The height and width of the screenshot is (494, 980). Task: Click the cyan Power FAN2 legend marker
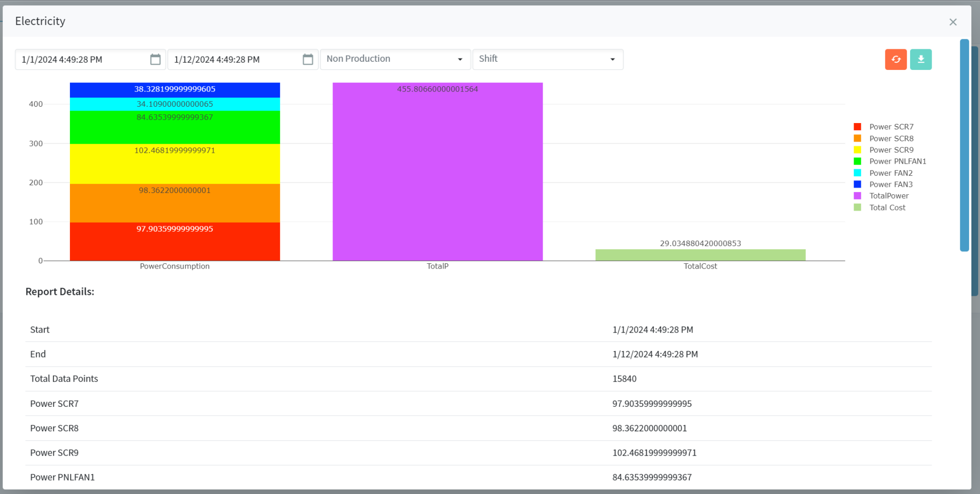click(x=858, y=173)
